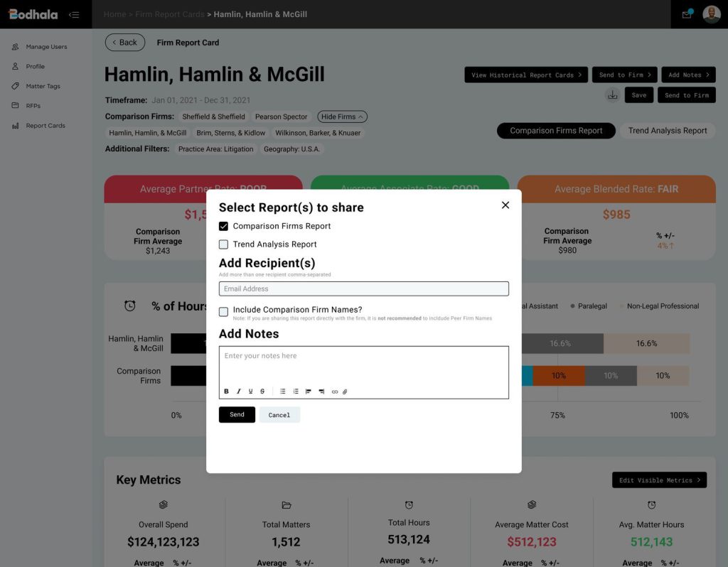
Task: Go to Manage Users in the sidebar
Action: point(40,47)
